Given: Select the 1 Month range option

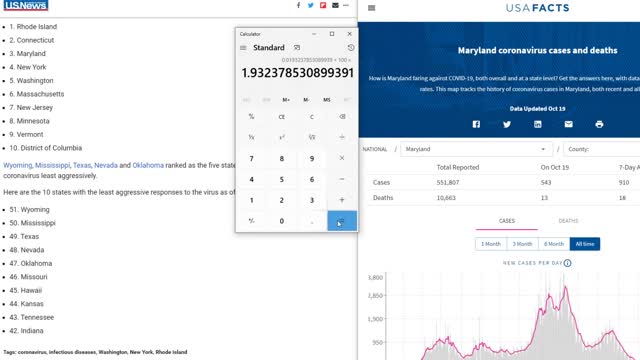Looking at the screenshot, I should tap(491, 244).
